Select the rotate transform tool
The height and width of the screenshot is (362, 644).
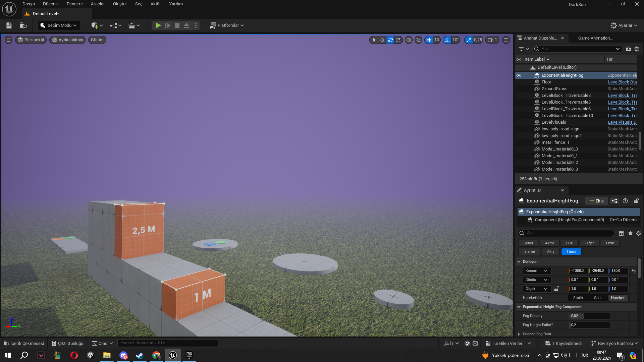click(390, 40)
